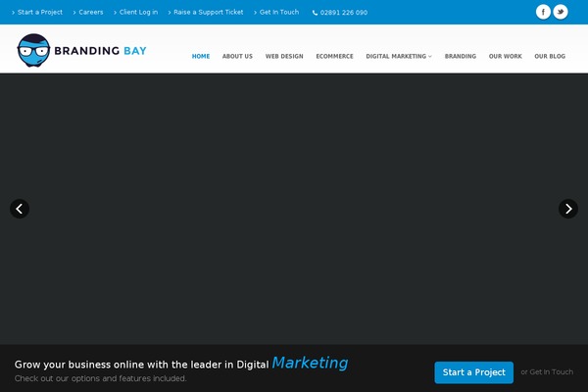Image resolution: width=588 pixels, height=392 pixels.
Task: Click the BRANDING BAY wordmark text
Action: coord(101,51)
